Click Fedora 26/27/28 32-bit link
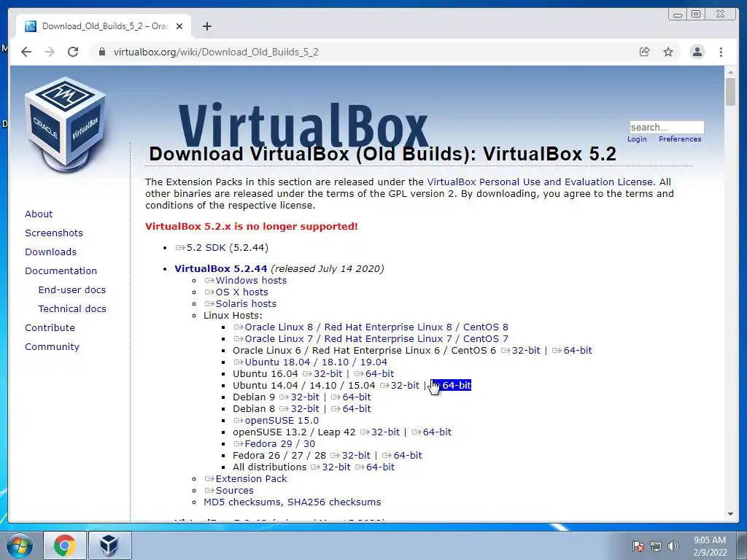The height and width of the screenshot is (560, 747). (350, 455)
